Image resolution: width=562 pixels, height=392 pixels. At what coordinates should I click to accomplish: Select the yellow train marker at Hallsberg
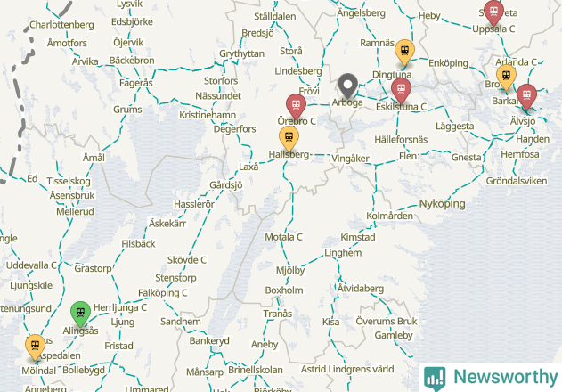click(289, 138)
